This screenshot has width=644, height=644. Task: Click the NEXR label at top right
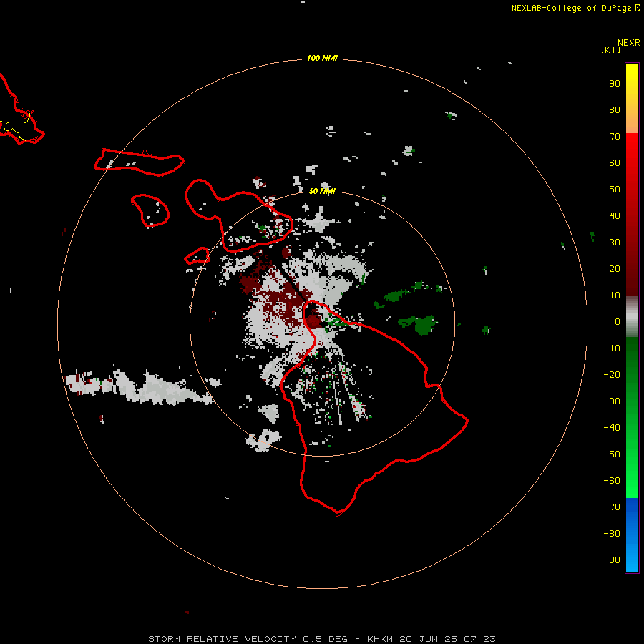tap(629, 43)
